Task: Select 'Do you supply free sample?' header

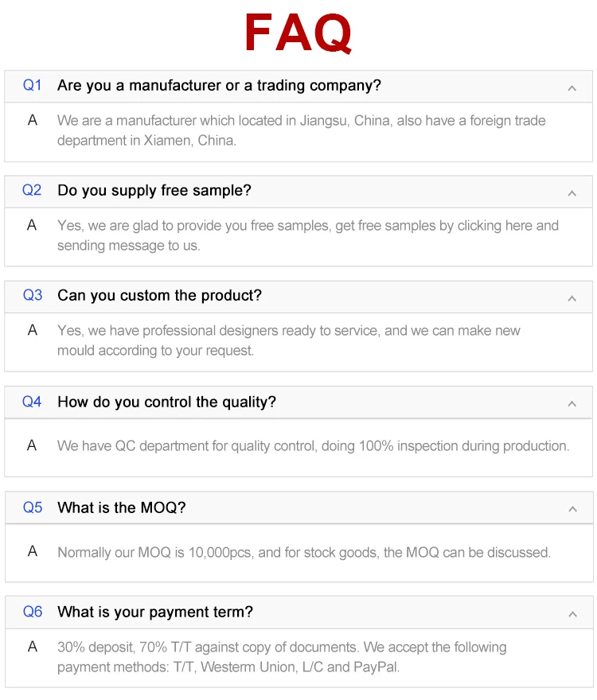Action: pos(154,190)
